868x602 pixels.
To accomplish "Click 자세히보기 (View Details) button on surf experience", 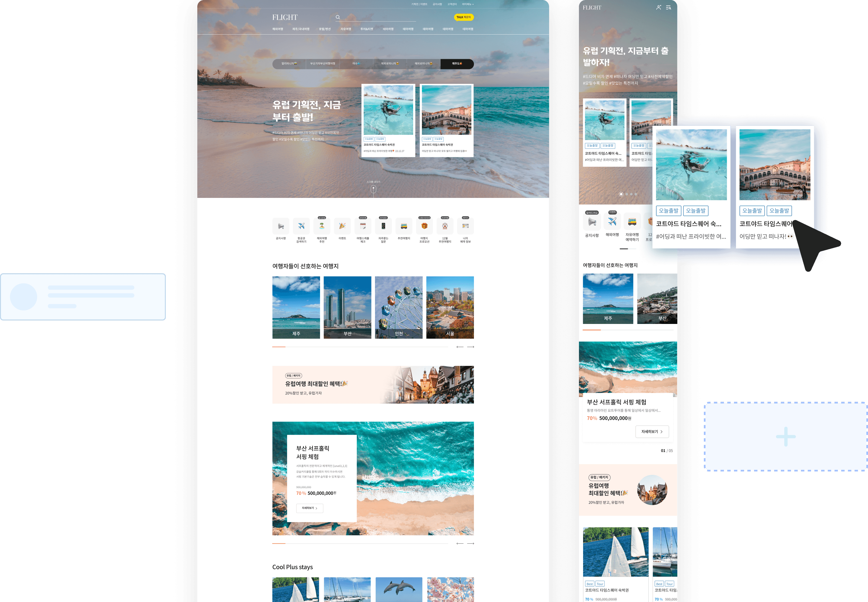I will (309, 508).
